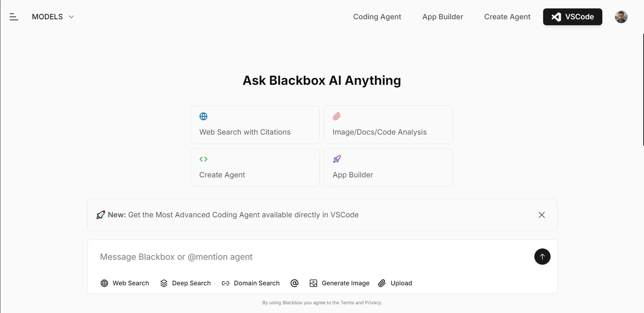The width and height of the screenshot is (644, 313).
Task: Expand the MODELS dropdown
Action: [x=53, y=17]
